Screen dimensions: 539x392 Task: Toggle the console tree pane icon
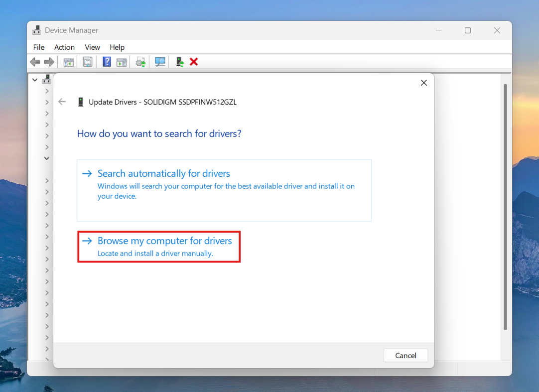68,61
